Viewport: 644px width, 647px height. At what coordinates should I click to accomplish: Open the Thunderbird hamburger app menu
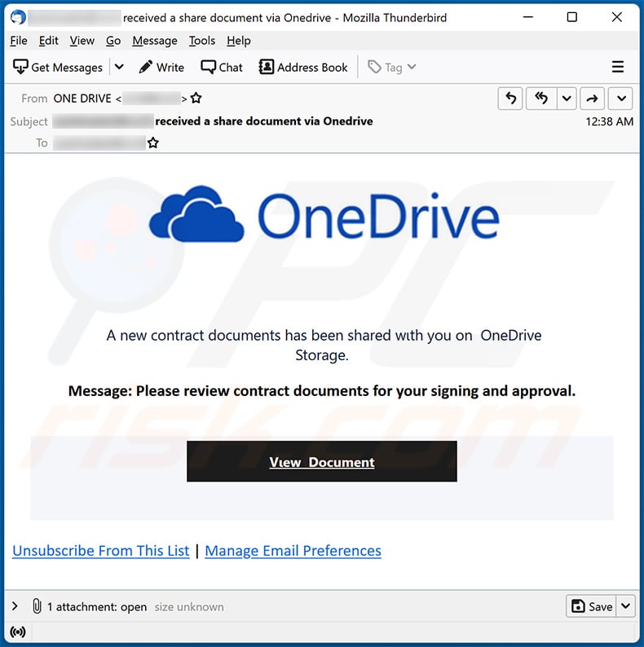[x=618, y=67]
